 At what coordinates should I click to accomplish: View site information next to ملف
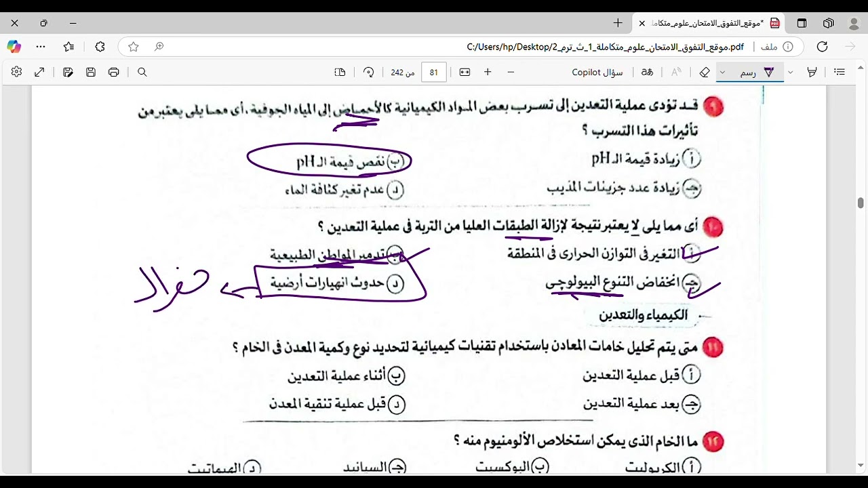(788, 47)
